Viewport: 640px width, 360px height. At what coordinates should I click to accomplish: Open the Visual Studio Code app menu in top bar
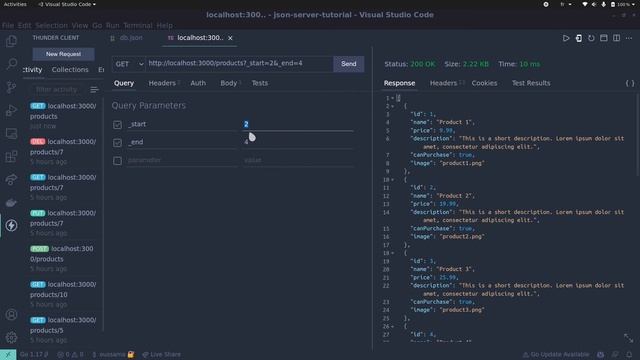click(67, 4)
